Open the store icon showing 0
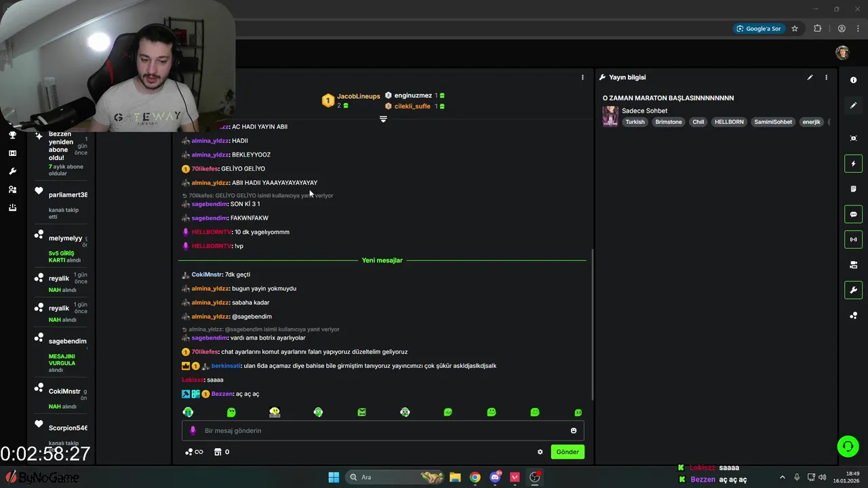The width and height of the screenshot is (868, 488). [222, 452]
